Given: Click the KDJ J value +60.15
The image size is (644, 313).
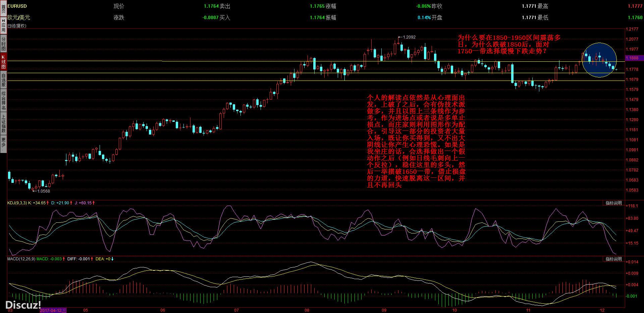Looking at the screenshot, I should coord(85,203).
